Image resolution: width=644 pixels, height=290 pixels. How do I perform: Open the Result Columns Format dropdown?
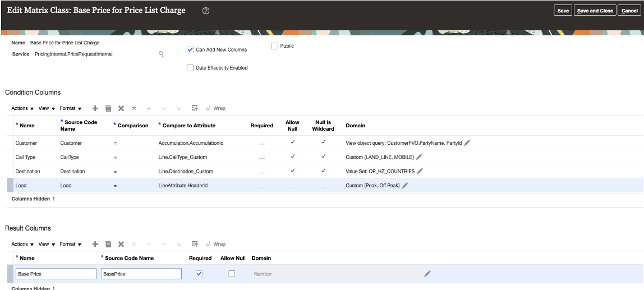coord(71,244)
